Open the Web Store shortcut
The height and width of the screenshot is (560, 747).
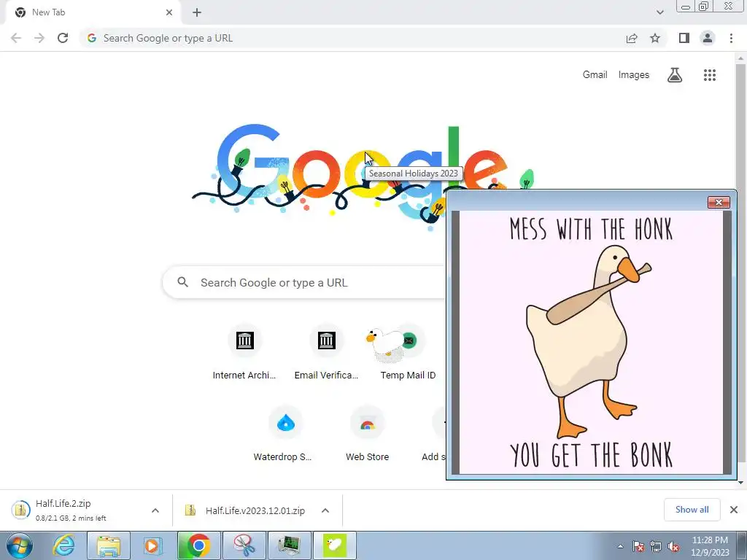pos(367,434)
